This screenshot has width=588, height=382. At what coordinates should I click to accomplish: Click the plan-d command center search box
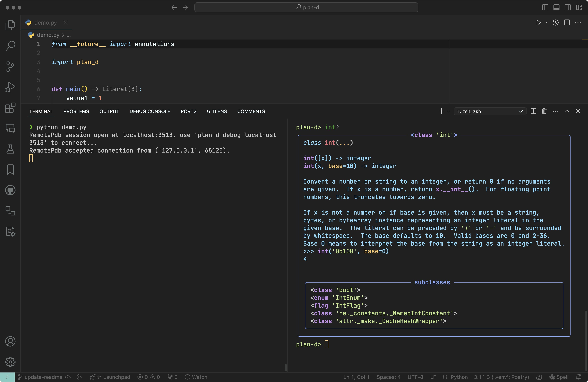coord(306,7)
